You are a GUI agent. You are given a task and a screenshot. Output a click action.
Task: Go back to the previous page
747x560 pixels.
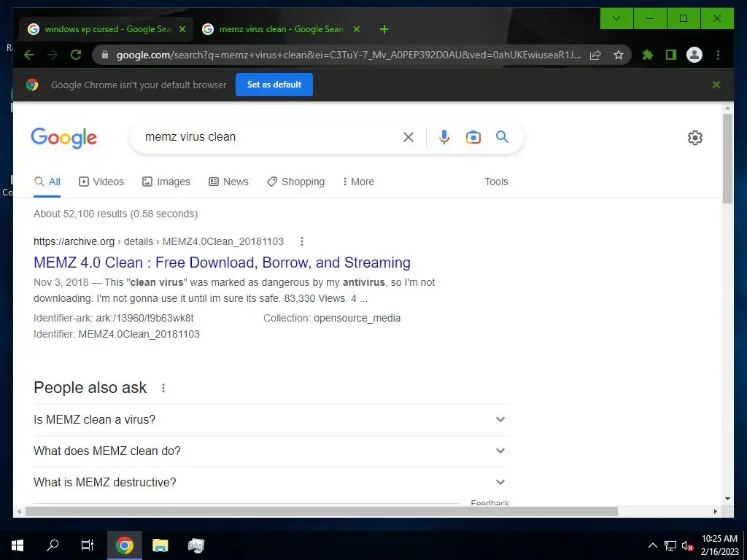click(x=29, y=55)
